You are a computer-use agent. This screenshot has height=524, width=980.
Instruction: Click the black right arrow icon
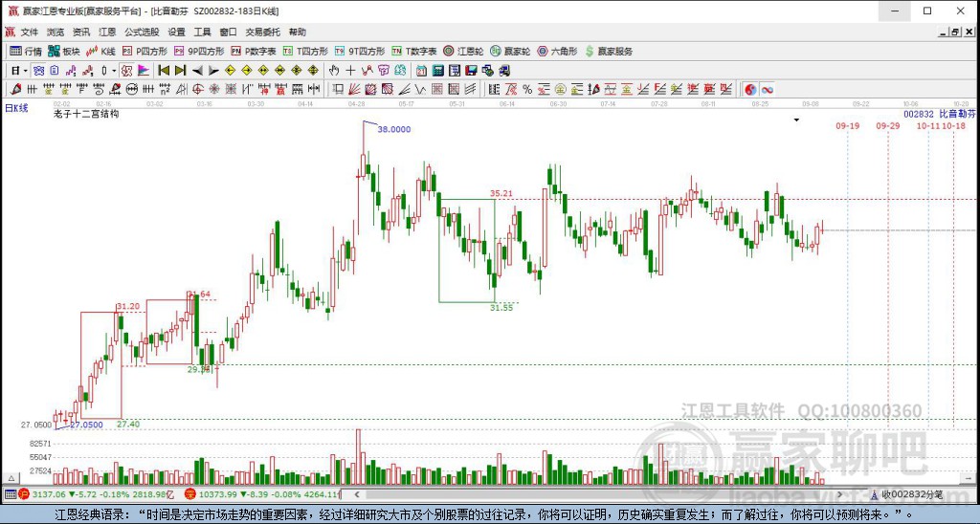click(x=213, y=71)
